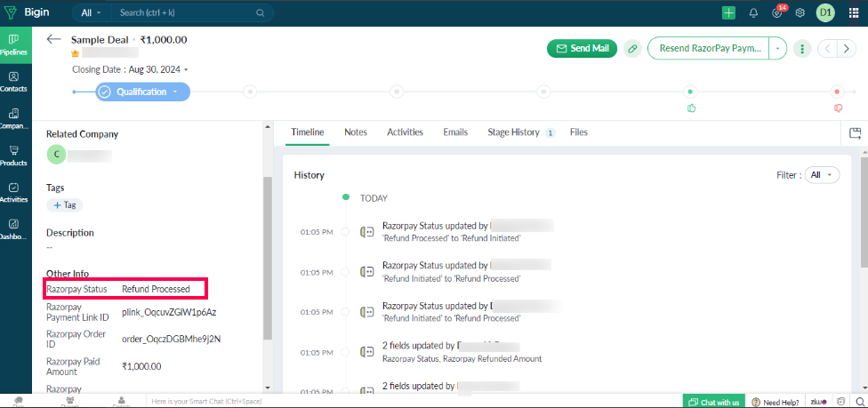Click 'Razorpay Status, Razorpay Refunded Amount' history entry
Viewport: 868px width, 408px height.
click(x=462, y=359)
